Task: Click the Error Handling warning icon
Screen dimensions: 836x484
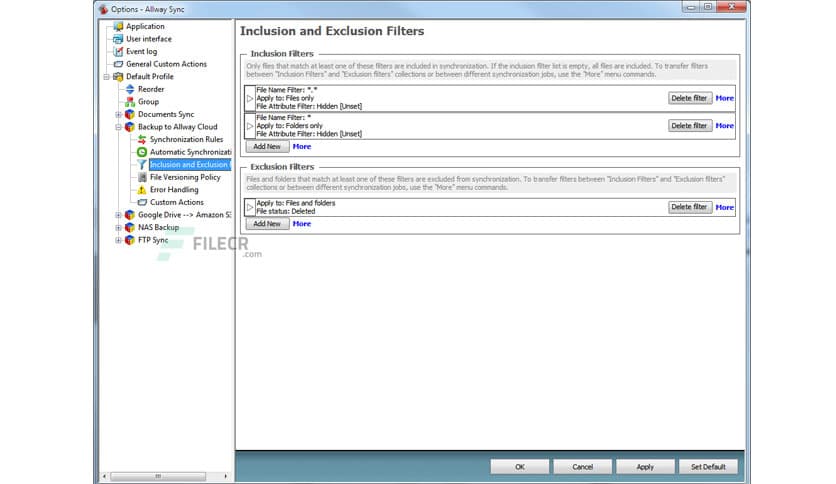Action: click(x=142, y=190)
